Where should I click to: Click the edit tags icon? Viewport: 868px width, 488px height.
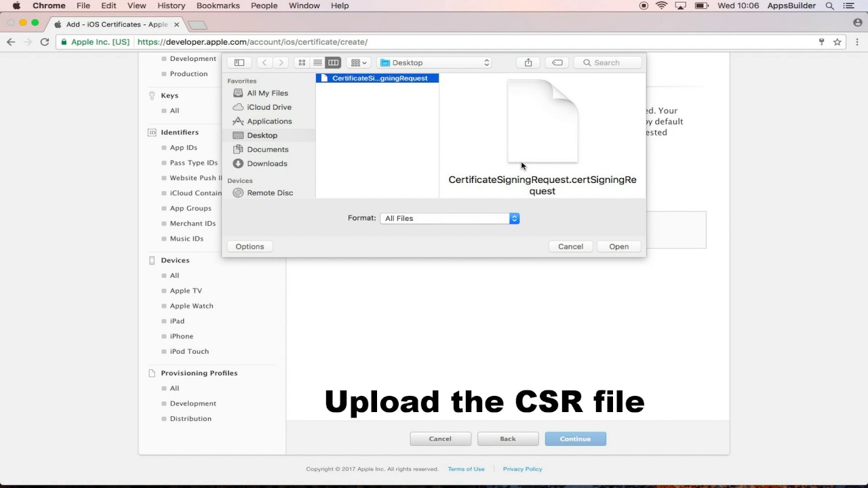coord(557,62)
